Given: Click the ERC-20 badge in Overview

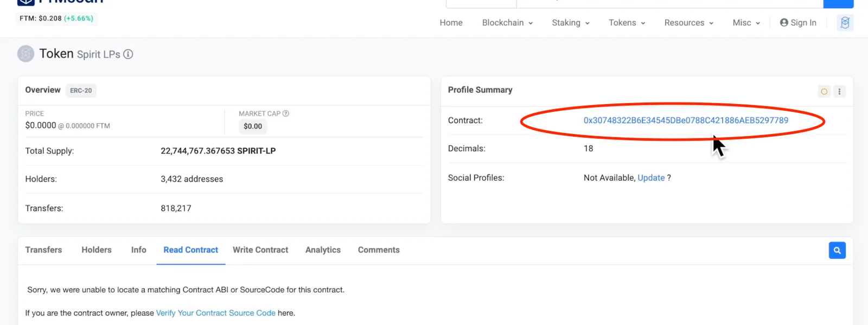Looking at the screenshot, I should coord(81,91).
